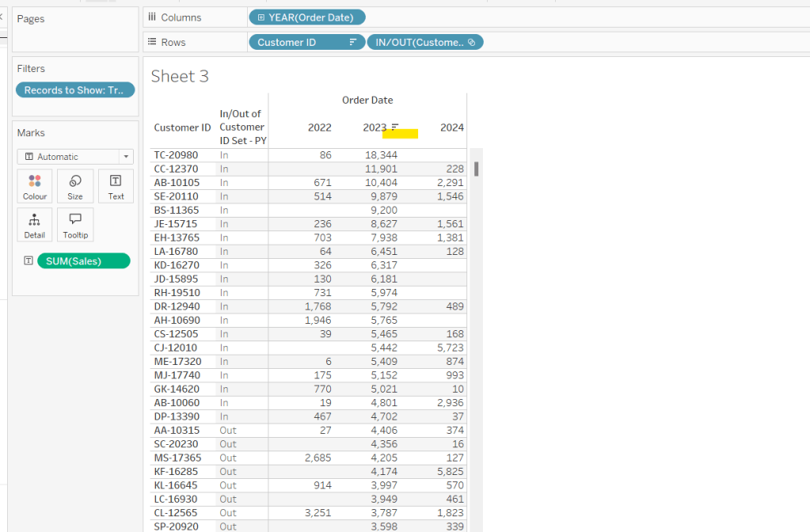810x532 pixels.
Task: Click the 2024 column header
Action: 451,127
